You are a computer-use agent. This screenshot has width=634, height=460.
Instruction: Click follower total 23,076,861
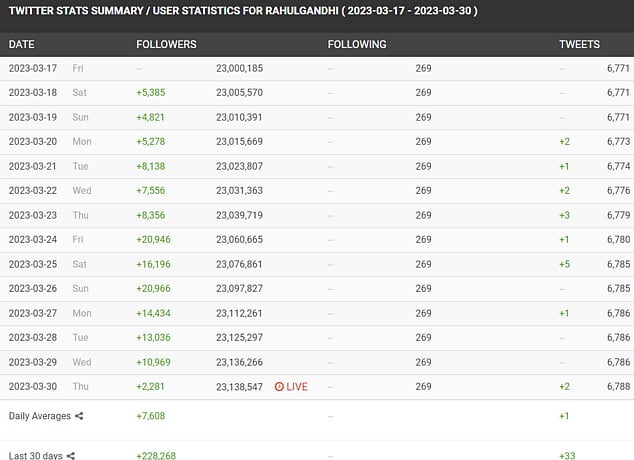(x=239, y=264)
